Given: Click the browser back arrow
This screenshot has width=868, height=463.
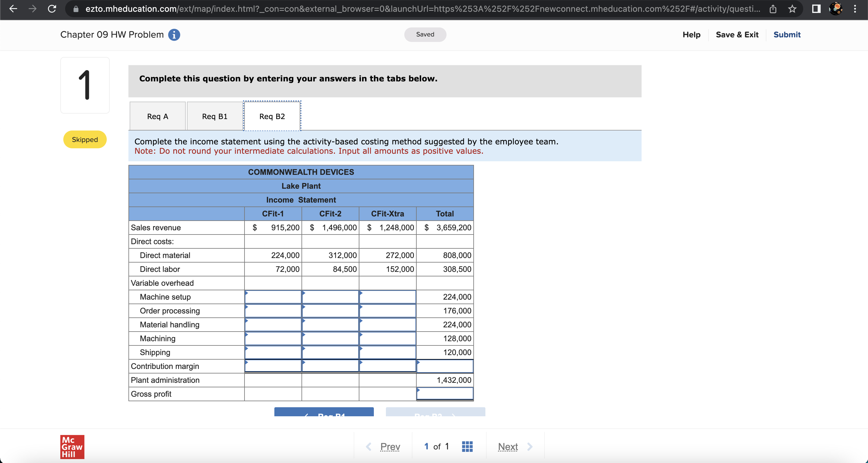Looking at the screenshot, I should pyautogui.click(x=13, y=9).
